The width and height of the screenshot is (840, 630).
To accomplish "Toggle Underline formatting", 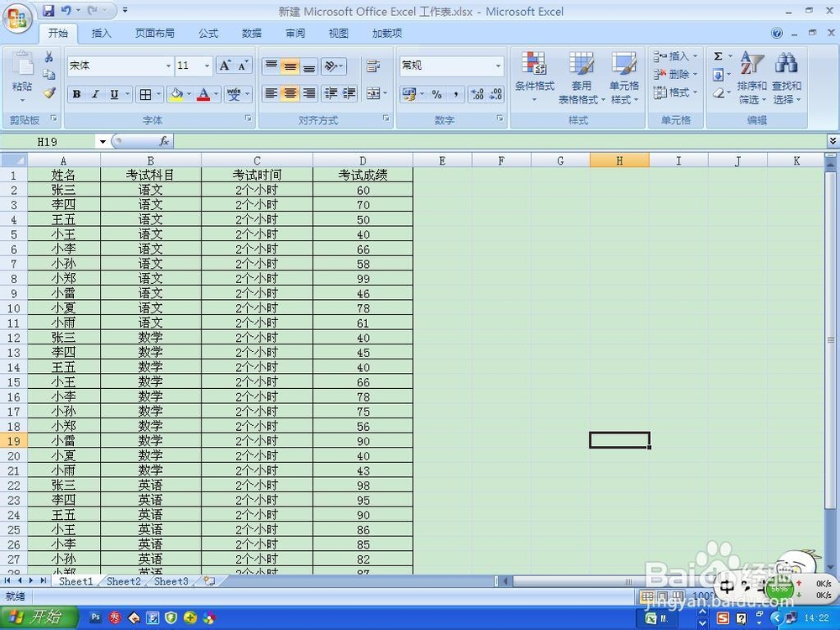I will [x=114, y=94].
